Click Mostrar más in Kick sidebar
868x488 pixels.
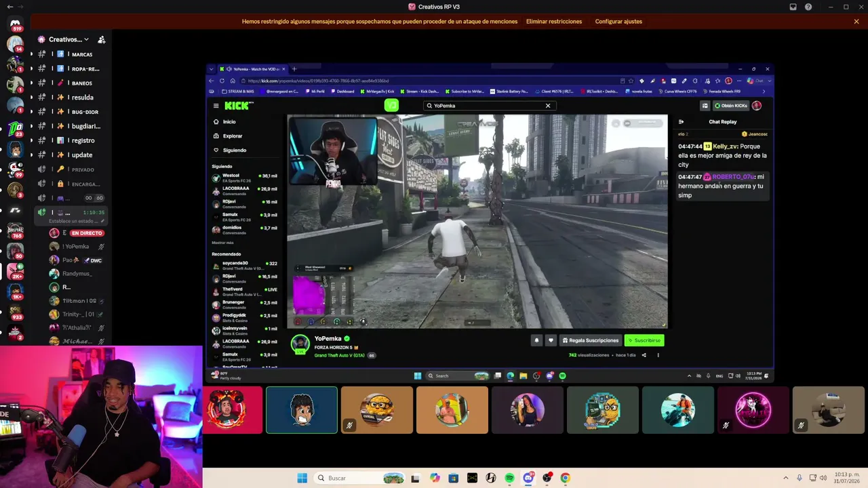coord(222,243)
